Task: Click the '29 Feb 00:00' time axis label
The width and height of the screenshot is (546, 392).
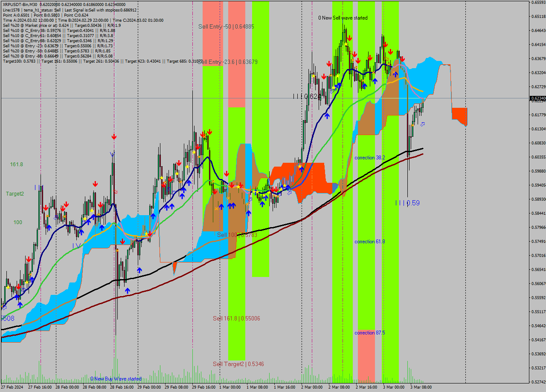Action: click(x=149, y=387)
